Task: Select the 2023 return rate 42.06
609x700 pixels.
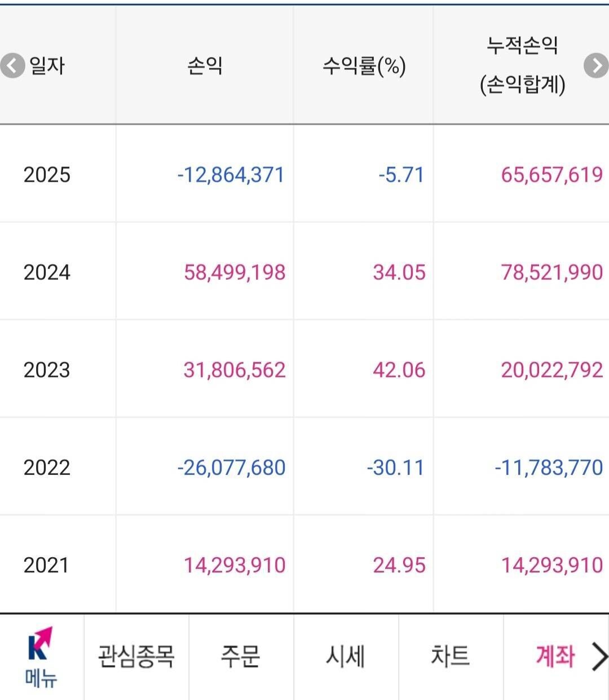Action: pyautogui.click(x=399, y=370)
